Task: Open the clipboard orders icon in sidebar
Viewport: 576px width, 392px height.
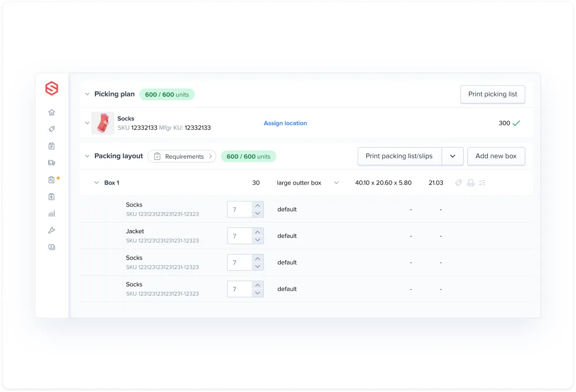Action: 52,146
